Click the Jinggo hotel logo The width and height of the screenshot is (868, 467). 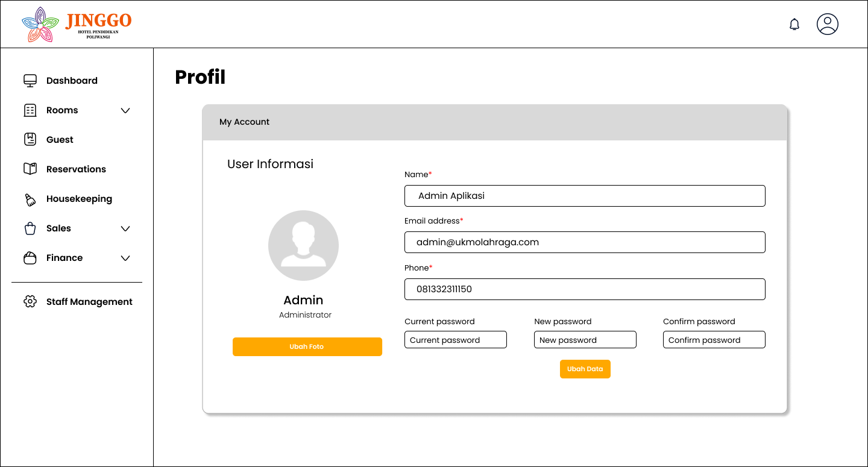click(77, 25)
